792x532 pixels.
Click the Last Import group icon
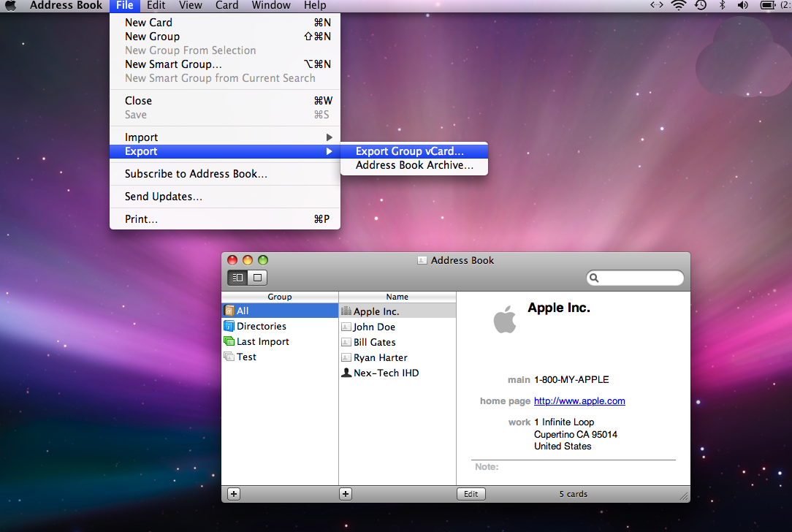[229, 341]
